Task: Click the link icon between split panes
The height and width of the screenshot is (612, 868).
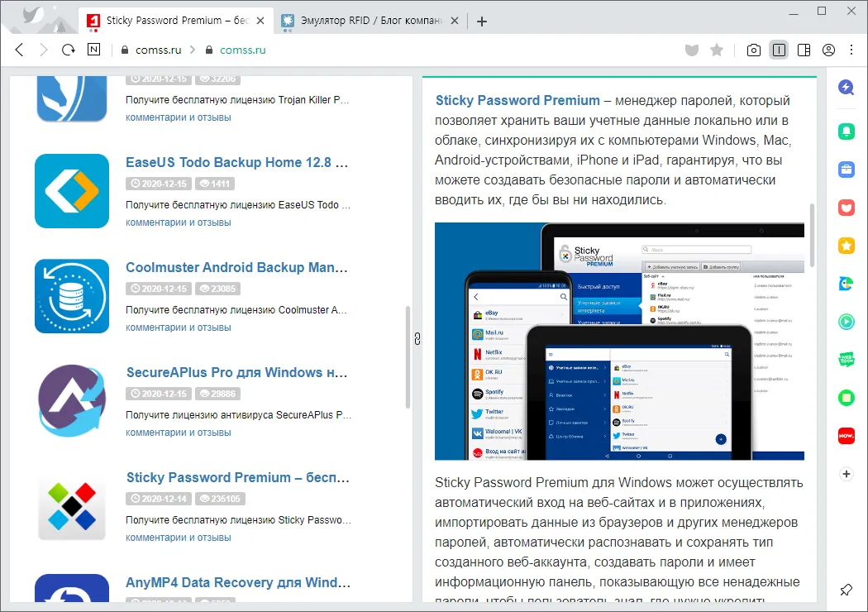Action: [x=417, y=339]
